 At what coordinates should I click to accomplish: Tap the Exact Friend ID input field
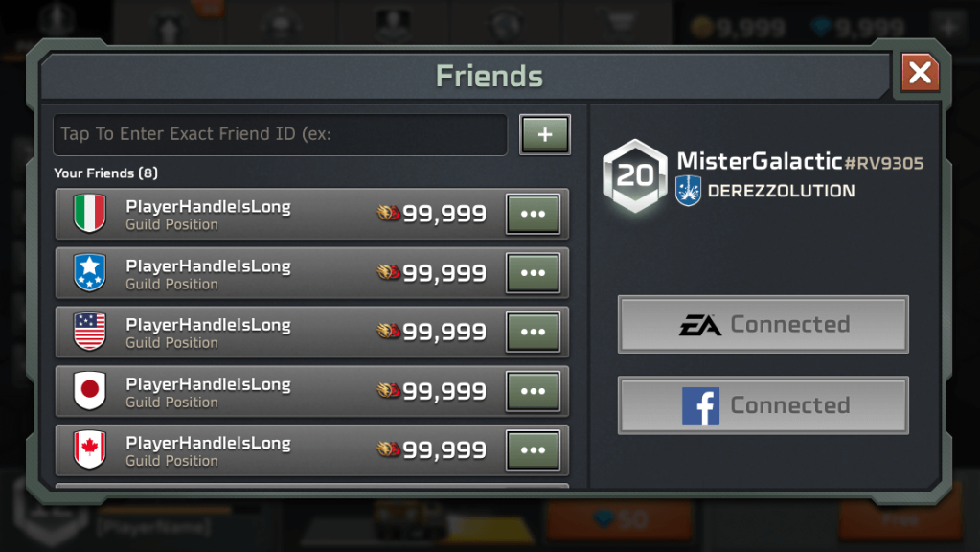point(280,134)
